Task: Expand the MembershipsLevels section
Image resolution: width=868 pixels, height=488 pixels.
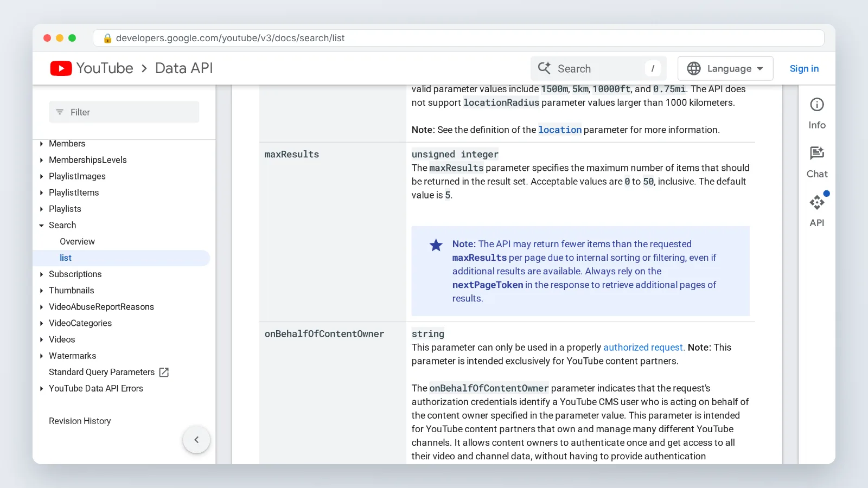Action: 41,160
